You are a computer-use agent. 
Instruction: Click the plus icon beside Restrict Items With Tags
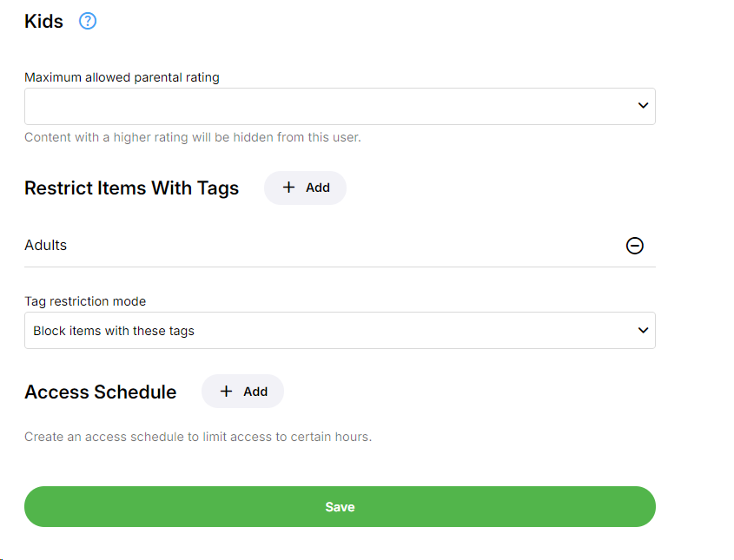(289, 188)
